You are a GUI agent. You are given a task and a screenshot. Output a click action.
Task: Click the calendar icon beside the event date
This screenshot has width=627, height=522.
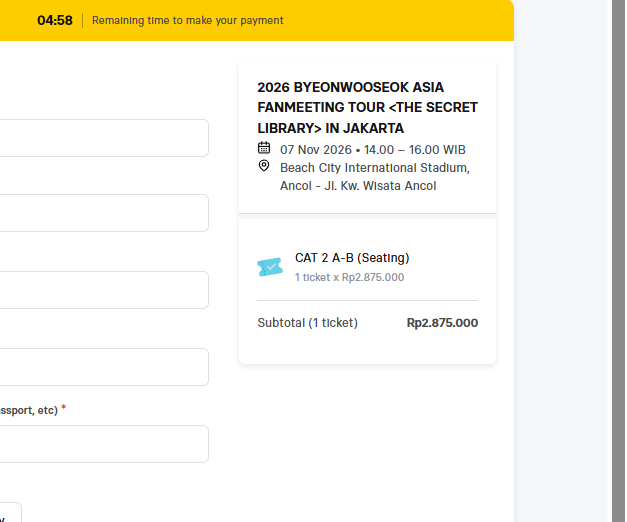click(x=264, y=148)
